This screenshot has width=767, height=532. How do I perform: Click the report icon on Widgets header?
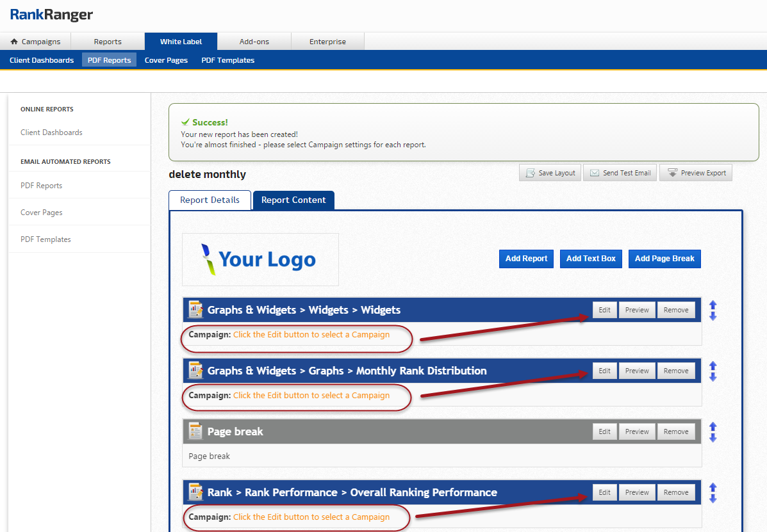[195, 310]
